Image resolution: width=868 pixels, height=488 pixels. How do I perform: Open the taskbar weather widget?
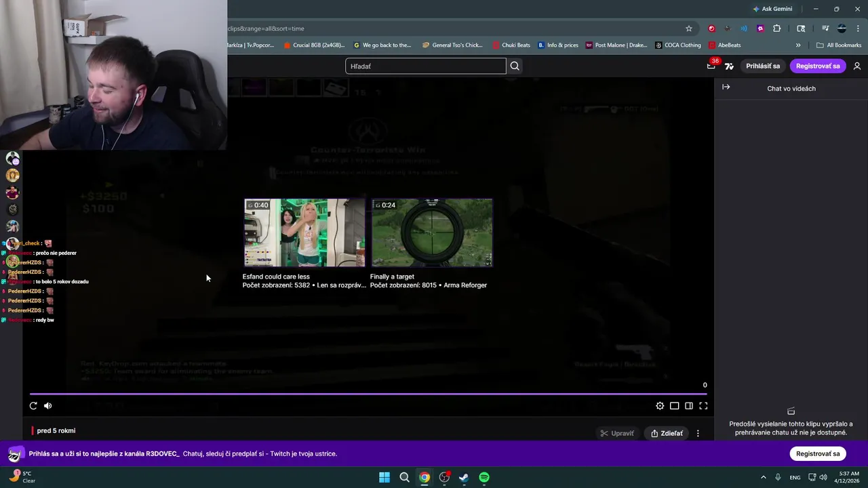click(x=22, y=477)
